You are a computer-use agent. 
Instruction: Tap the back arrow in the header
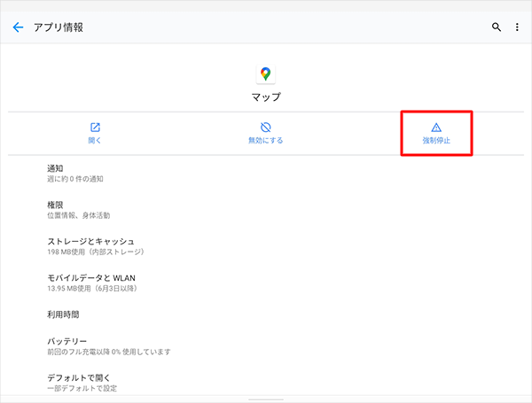[18, 27]
